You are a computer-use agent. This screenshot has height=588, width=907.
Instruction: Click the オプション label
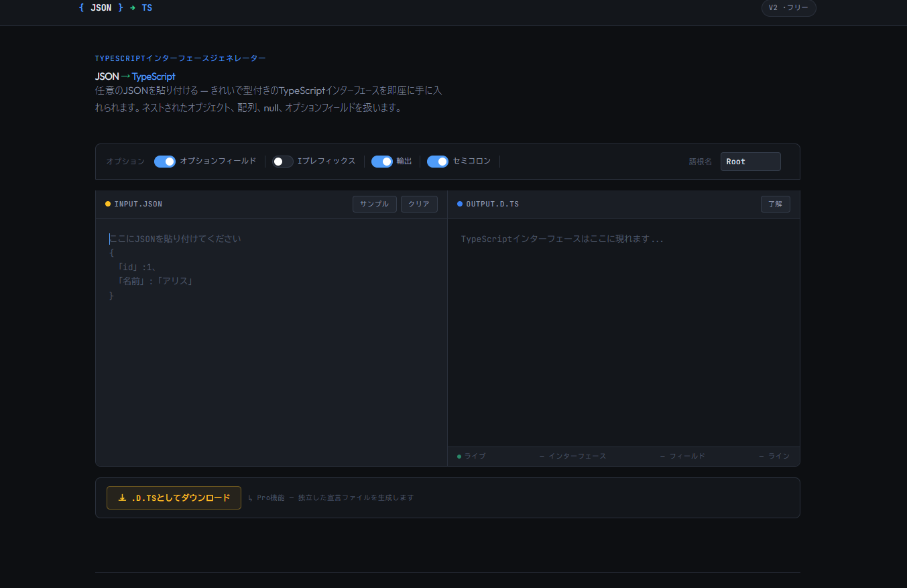tap(125, 162)
